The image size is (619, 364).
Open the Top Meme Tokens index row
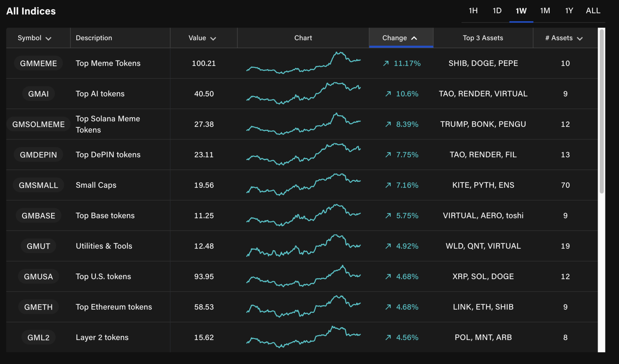[108, 63]
